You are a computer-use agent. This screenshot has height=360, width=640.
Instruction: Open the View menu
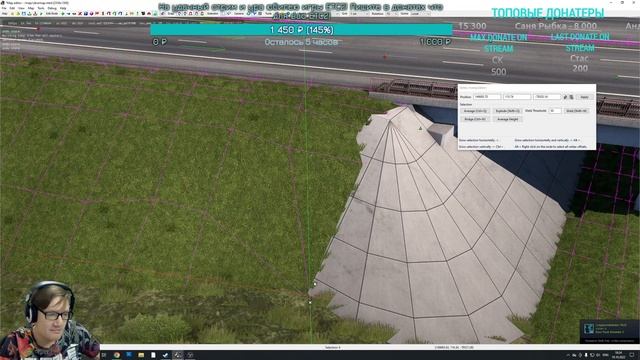(21, 8)
